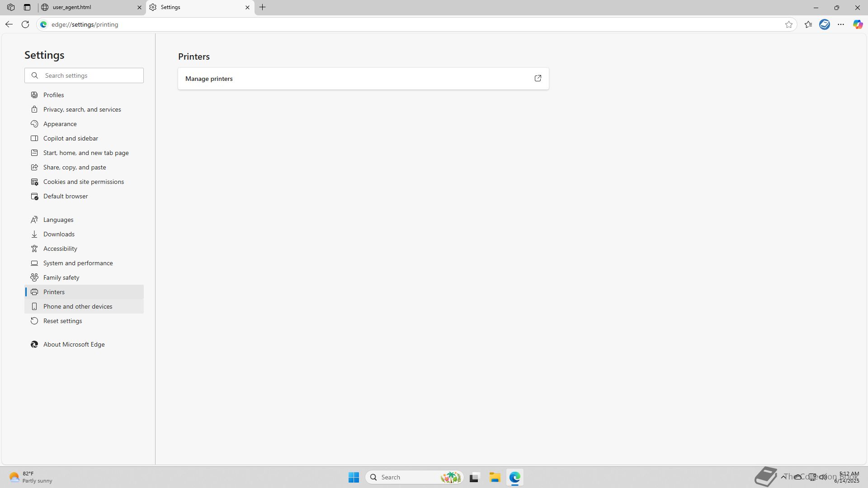Open the Workspaces icon at top-left
The image size is (868, 488).
coord(11,7)
